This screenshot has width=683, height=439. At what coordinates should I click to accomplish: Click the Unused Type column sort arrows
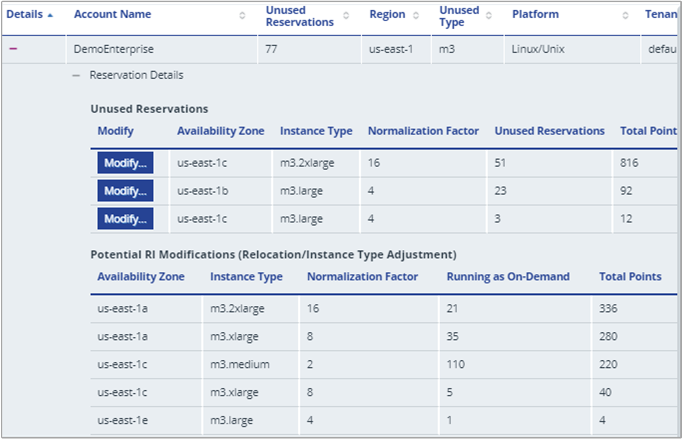tap(489, 16)
